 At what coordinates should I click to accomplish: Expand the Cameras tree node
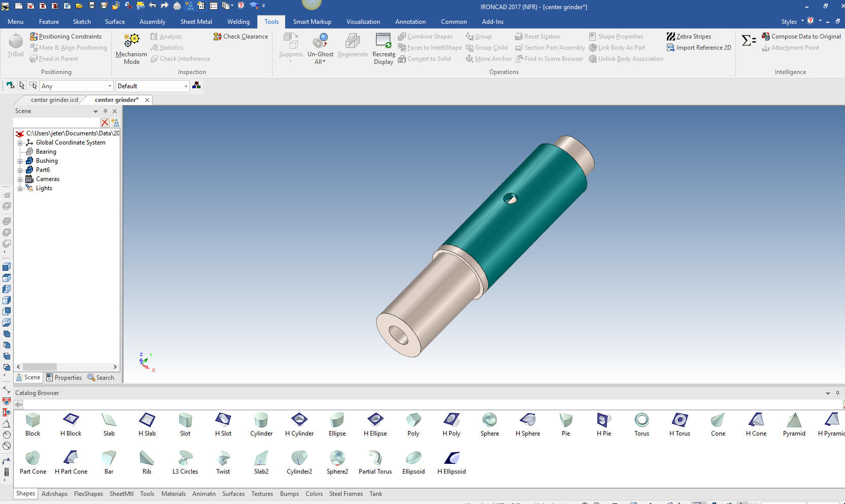(20, 179)
